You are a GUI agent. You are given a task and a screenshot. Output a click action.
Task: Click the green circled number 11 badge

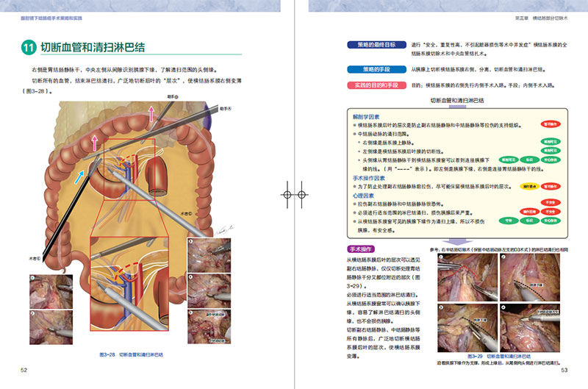pyautogui.click(x=29, y=48)
